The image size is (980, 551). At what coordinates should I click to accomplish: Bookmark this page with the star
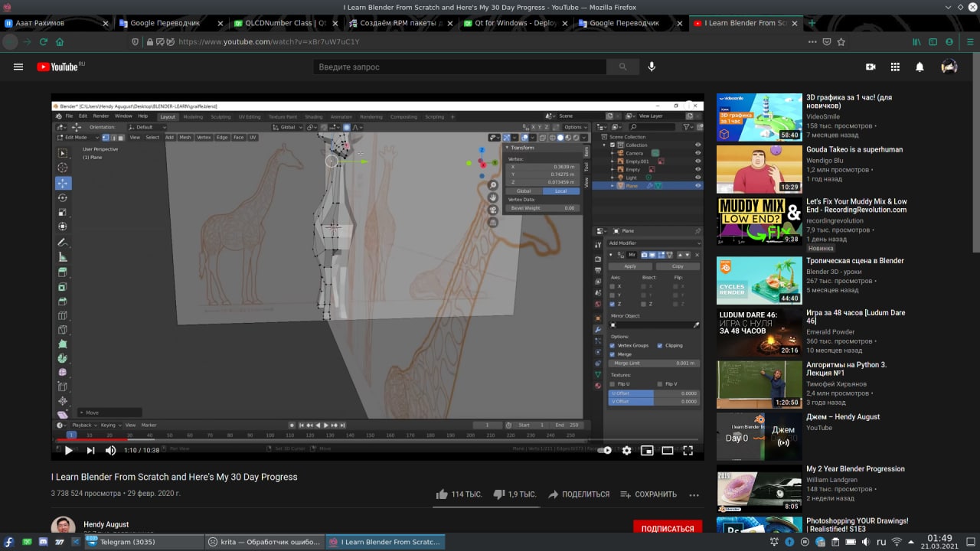(x=842, y=41)
